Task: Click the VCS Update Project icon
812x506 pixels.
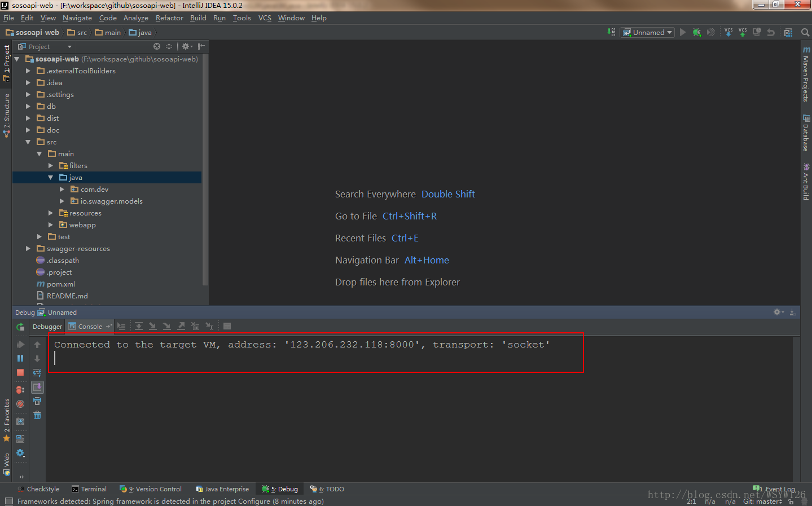Action: click(728, 32)
